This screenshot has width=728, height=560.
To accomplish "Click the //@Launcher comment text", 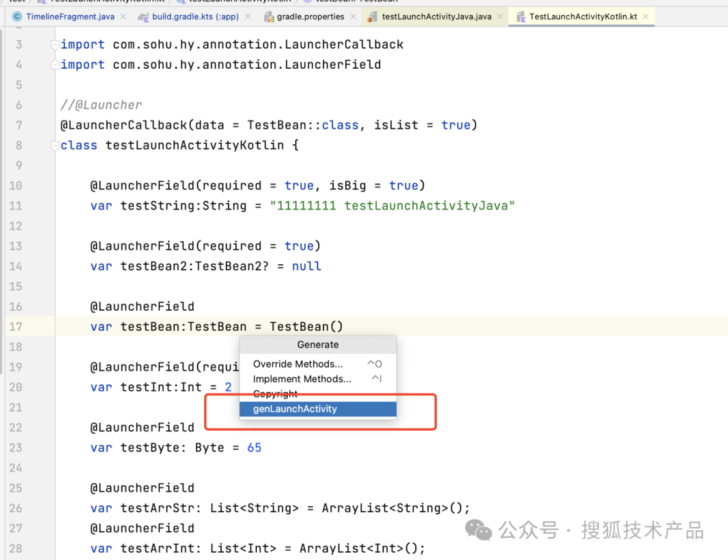I will tap(101, 105).
